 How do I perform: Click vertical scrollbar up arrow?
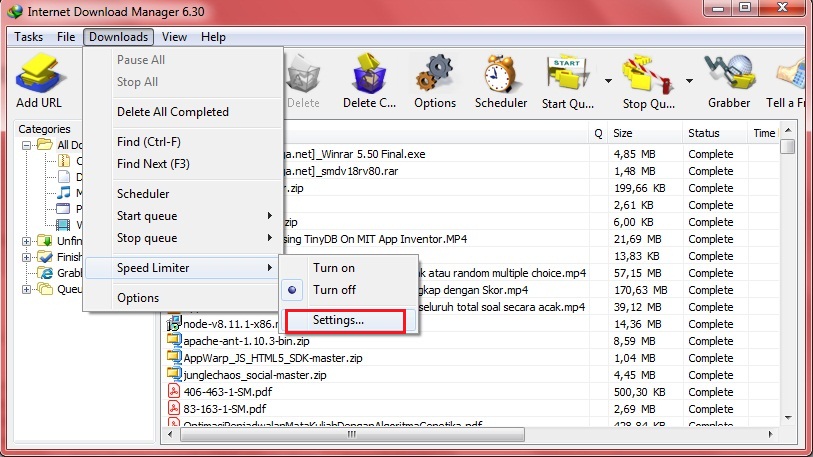(788, 130)
